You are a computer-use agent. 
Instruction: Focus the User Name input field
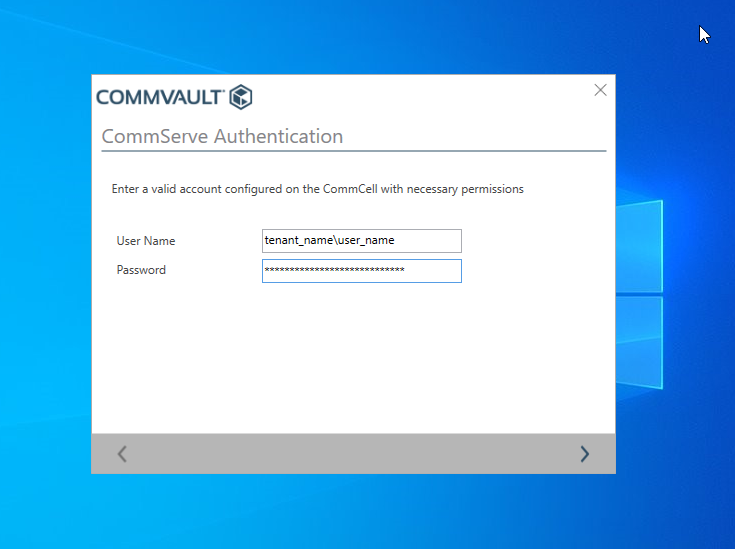(x=361, y=241)
